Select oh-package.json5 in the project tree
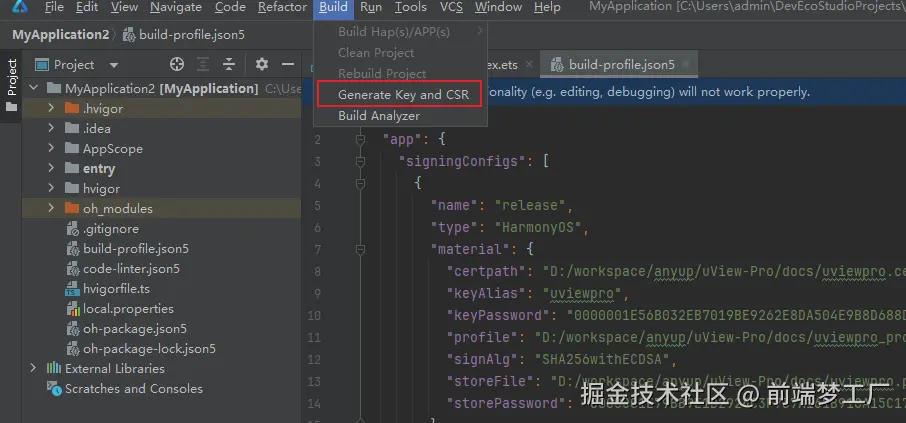 [135, 329]
